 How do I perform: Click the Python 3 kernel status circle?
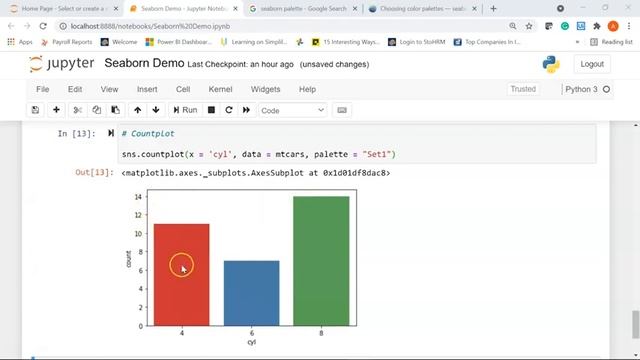607,89
